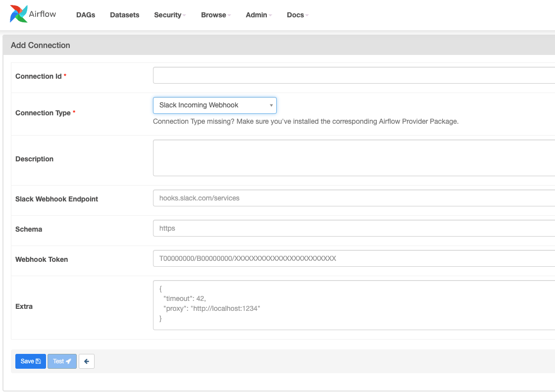This screenshot has width=555, height=392.
Task: Save the new connection
Action: [30, 361]
